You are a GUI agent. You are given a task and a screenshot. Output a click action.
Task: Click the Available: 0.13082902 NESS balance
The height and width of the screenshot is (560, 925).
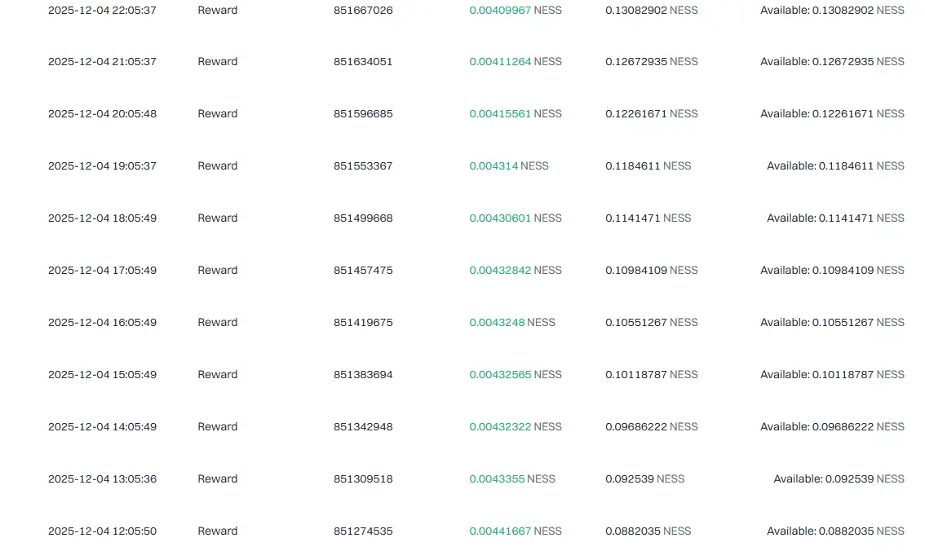click(832, 10)
